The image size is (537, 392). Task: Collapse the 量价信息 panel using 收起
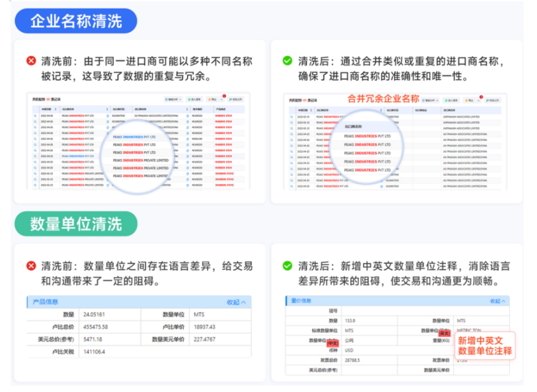(x=497, y=301)
